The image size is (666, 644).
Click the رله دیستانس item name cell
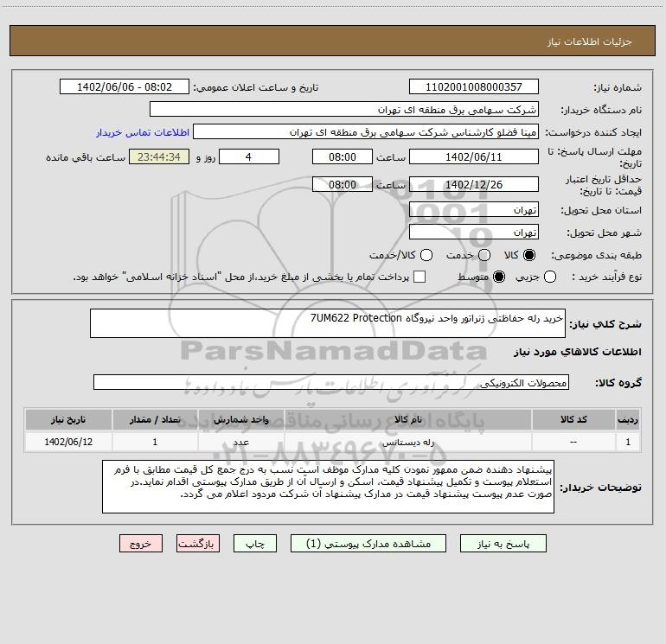coord(407,442)
